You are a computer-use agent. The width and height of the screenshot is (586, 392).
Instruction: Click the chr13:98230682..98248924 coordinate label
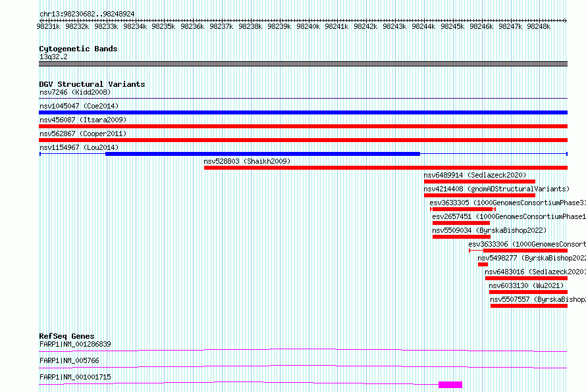(87, 14)
